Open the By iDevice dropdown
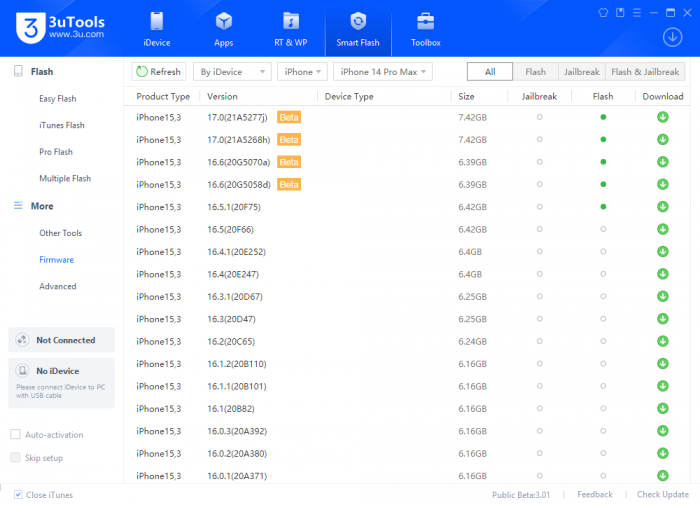Viewport: 700px width, 505px height. [232, 71]
